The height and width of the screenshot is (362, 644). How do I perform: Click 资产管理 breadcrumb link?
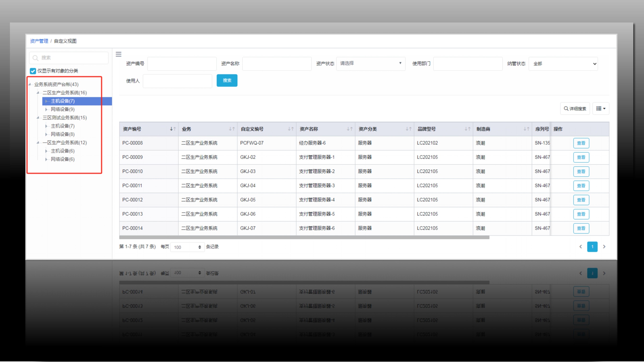[x=39, y=41]
